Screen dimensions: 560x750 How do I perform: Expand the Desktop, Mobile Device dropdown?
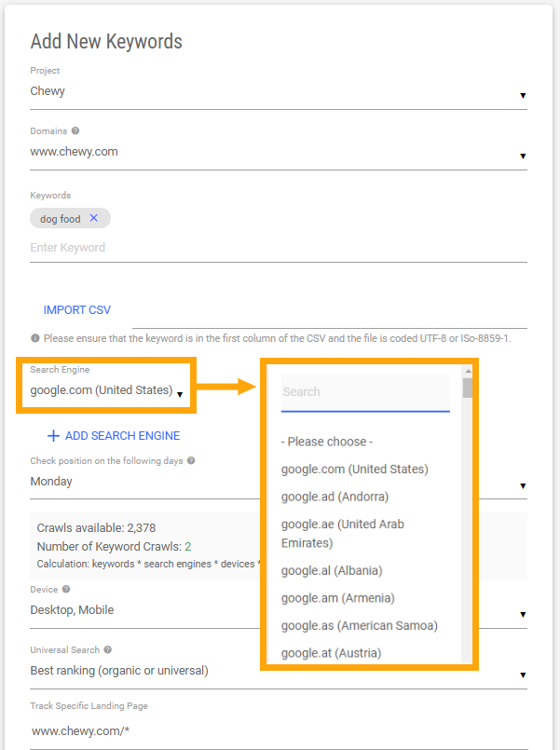[x=524, y=613]
